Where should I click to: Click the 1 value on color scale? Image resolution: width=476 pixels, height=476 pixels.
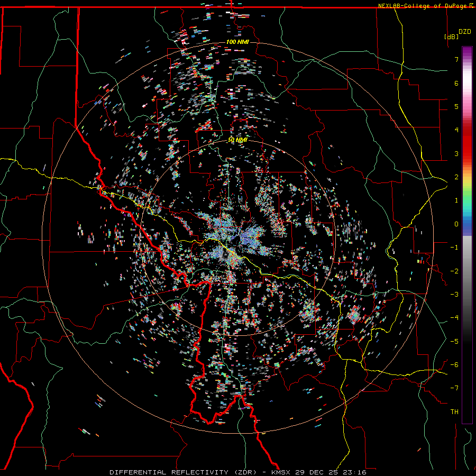click(x=456, y=200)
